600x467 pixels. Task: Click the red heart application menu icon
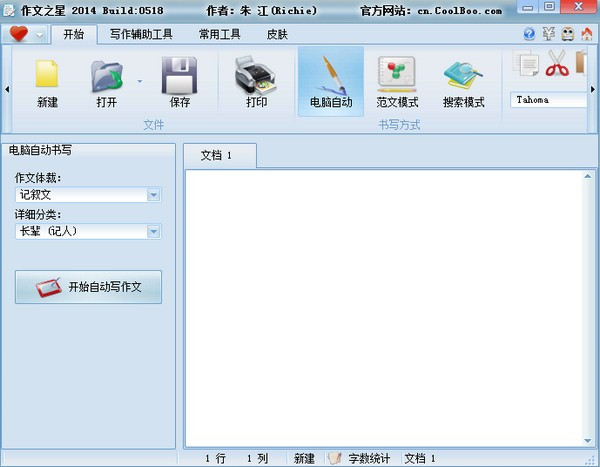19,34
